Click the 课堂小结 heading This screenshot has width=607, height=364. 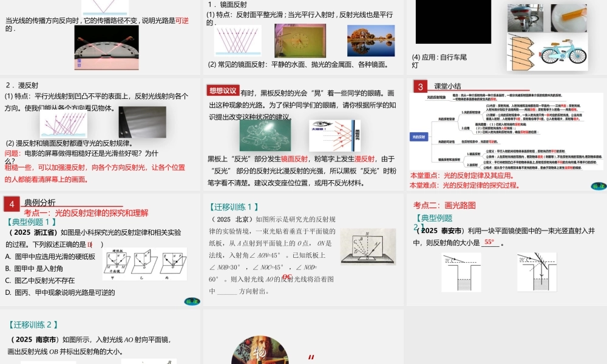[447, 86]
